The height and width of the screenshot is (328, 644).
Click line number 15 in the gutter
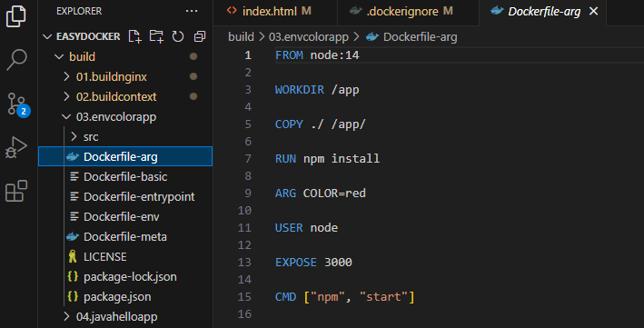click(244, 297)
